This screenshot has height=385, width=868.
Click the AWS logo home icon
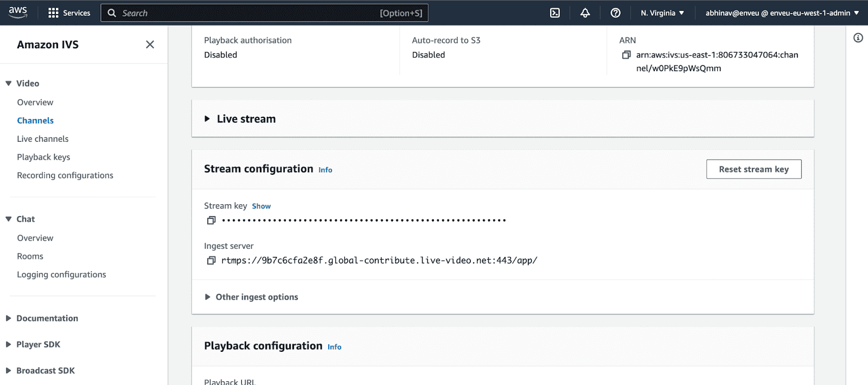click(18, 12)
